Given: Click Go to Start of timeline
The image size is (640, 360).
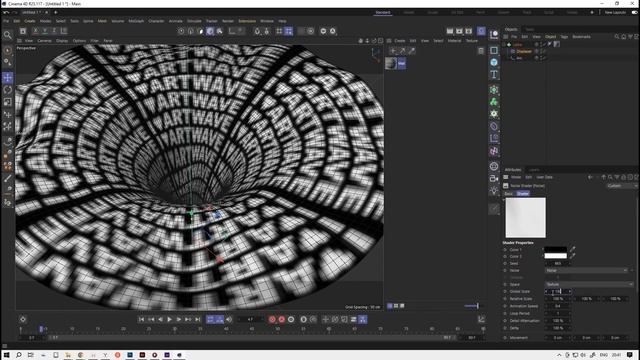Looking at the screenshot, I should [141, 319].
